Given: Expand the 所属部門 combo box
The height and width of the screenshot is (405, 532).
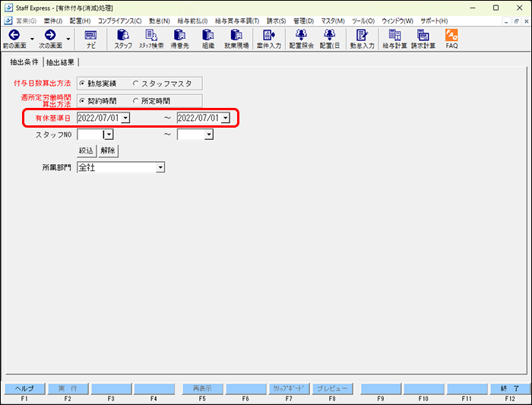Looking at the screenshot, I should (160, 167).
